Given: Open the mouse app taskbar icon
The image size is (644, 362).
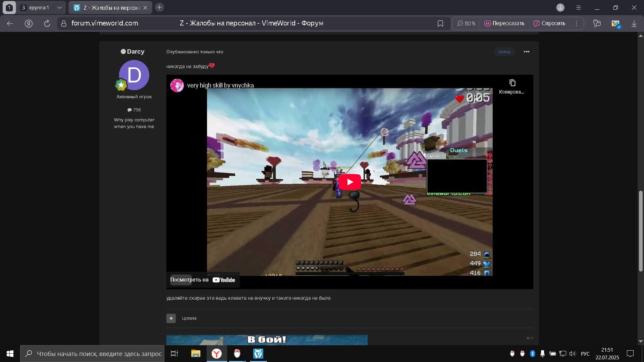Looking at the screenshot, I should pos(237,354).
